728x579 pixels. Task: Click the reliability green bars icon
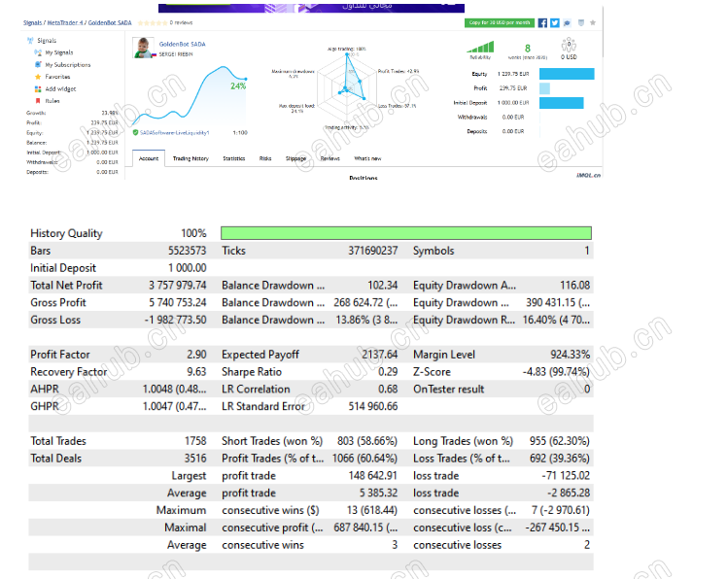(x=480, y=47)
